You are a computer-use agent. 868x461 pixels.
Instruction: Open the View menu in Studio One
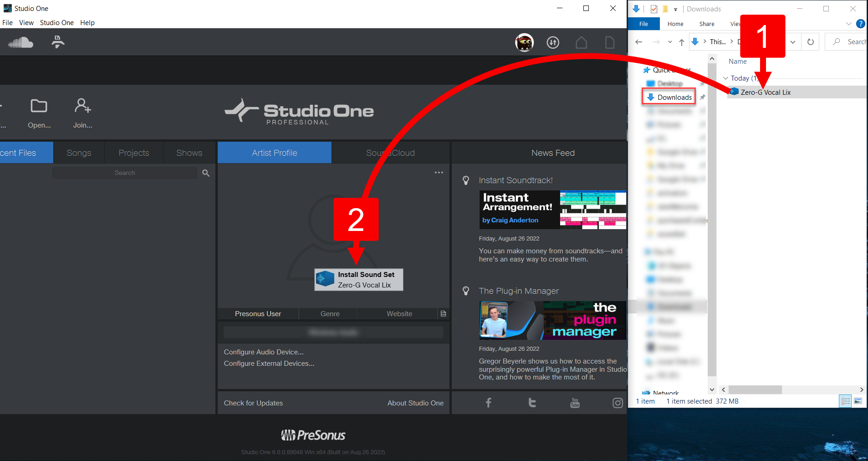pos(26,22)
